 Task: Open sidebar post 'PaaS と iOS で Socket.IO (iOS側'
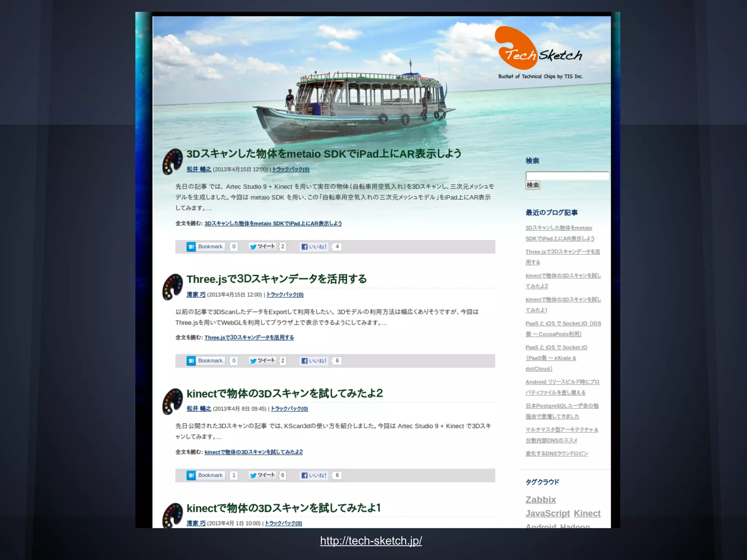[x=563, y=329]
